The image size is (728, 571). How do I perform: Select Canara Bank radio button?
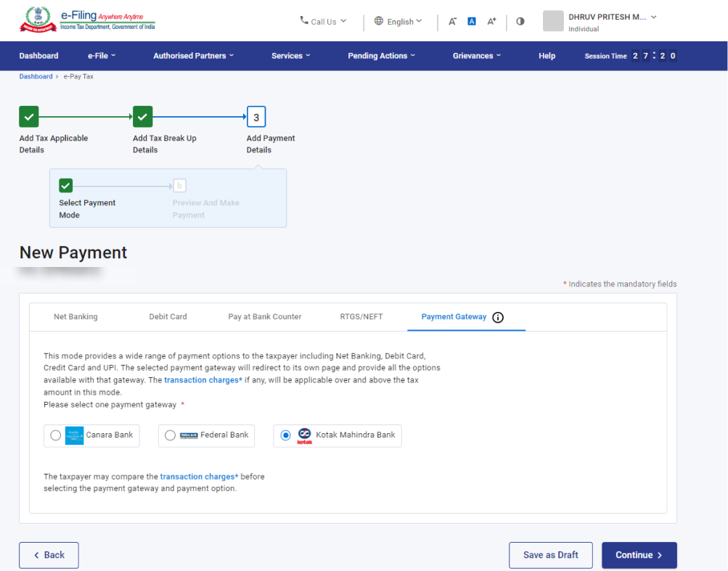(56, 435)
